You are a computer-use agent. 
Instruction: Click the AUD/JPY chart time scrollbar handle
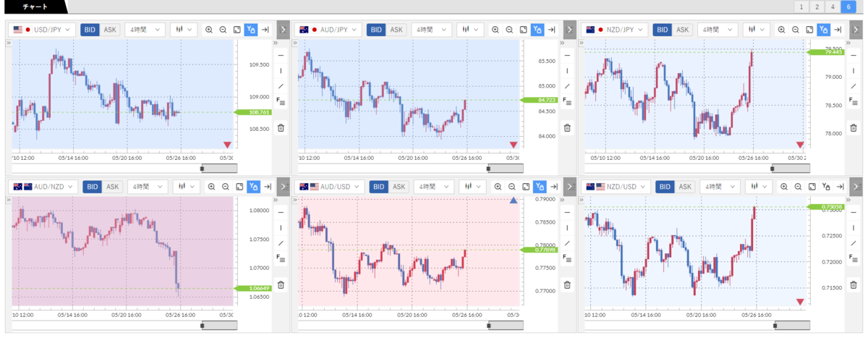pos(488,169)
